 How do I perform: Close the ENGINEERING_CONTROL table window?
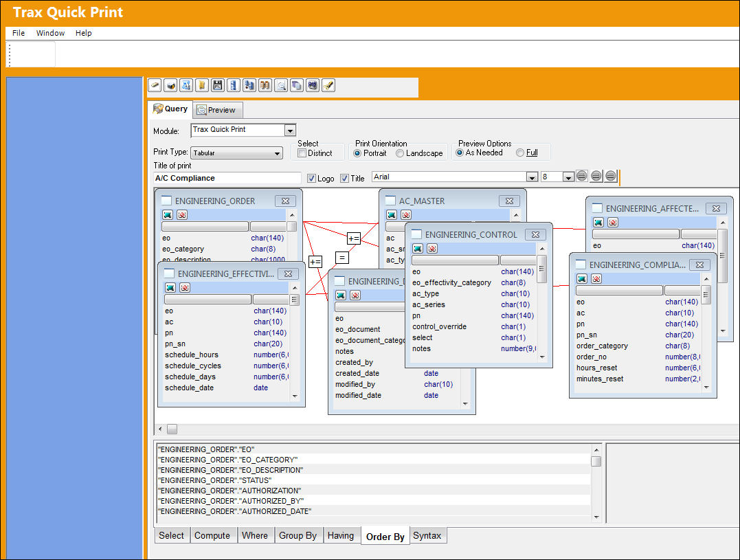tap(535, 234)
